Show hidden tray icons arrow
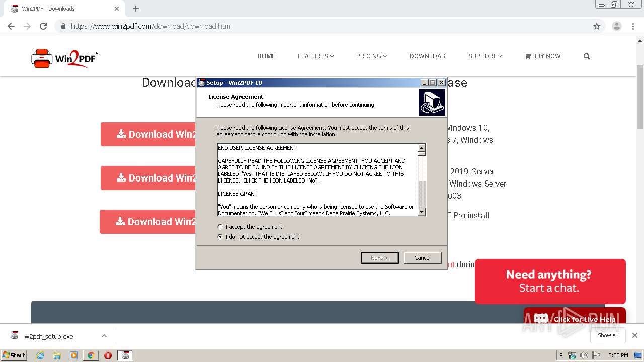Viewport: 644px width, 362px height. coord(561,355)
